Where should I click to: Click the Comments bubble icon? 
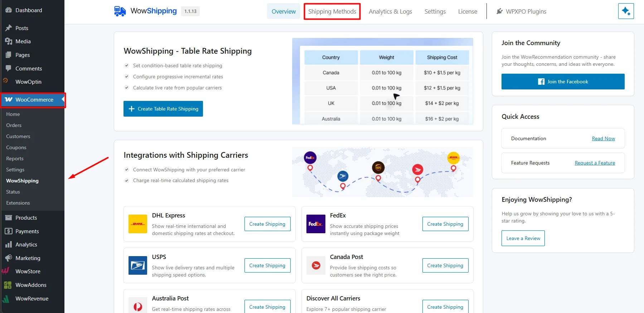[9, 68]
